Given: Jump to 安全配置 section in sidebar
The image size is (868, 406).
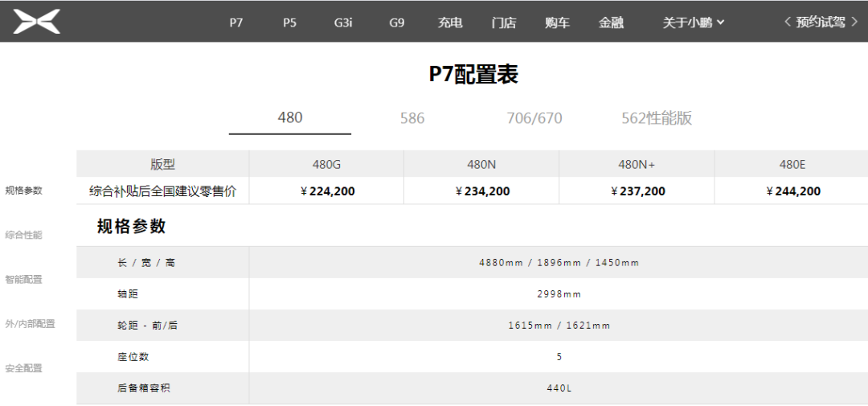Looking at the screenshot, I should (23, 367).
